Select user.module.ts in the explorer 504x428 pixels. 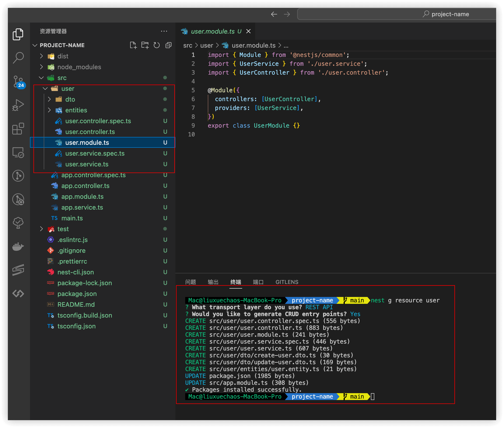tap(102, 143)
